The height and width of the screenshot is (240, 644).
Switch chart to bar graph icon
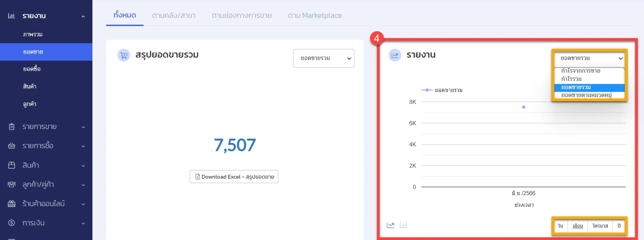pos(404,225)
